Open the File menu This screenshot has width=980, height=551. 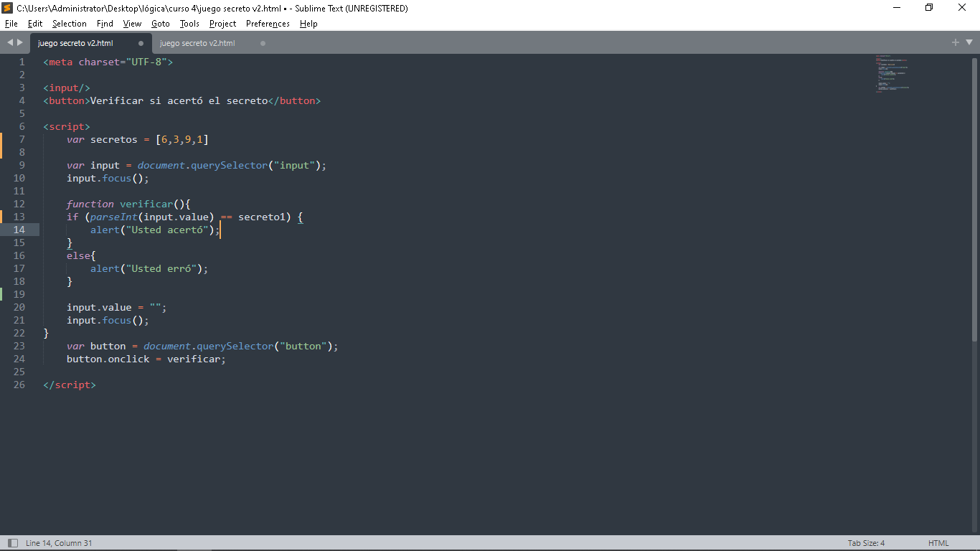pos(11,24)
